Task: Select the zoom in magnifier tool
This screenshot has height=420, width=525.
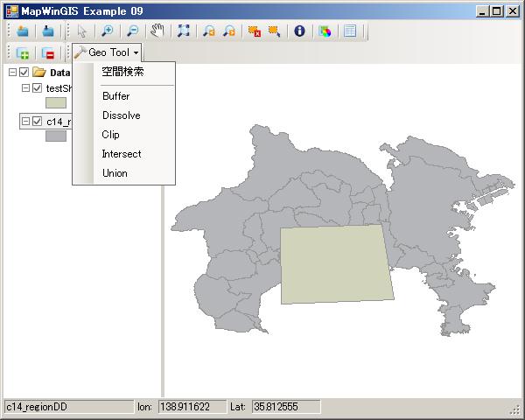Action: tap(106, 31)
